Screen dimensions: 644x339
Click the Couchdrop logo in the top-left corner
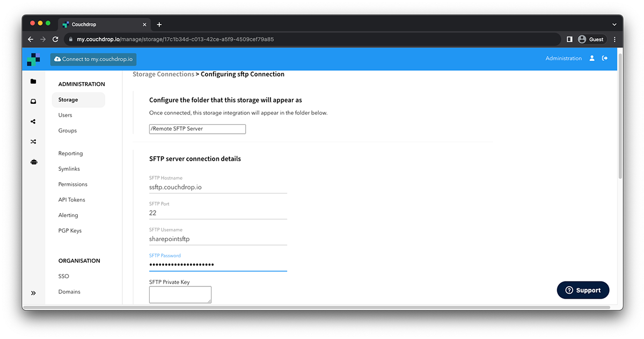tap(33, 59)
